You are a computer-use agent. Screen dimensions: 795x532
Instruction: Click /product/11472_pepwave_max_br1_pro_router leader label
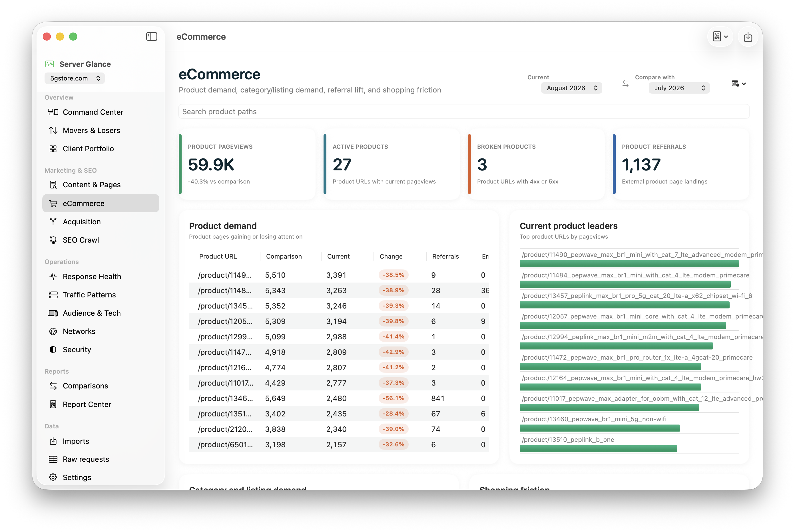(637, 357)
